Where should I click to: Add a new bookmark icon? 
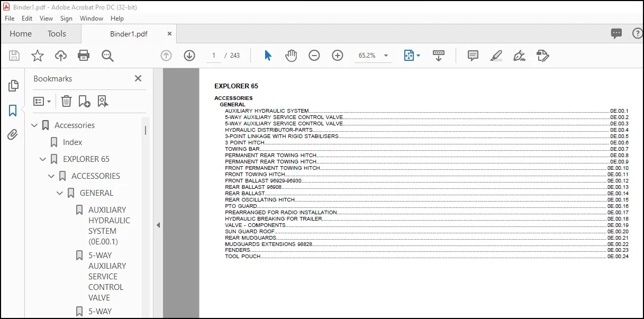(84, 101)
